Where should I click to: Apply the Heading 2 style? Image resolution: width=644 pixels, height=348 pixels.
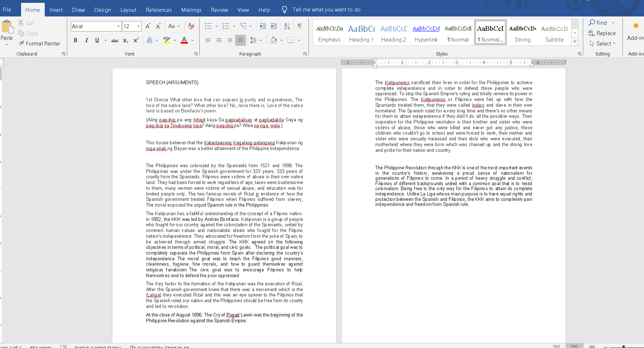pyautogui.click(x=394, y=33)
